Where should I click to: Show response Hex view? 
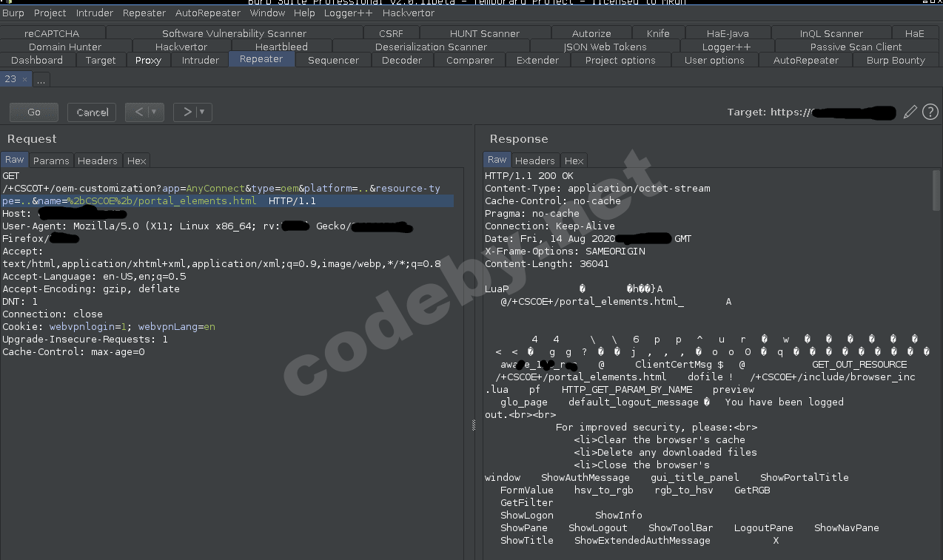coord(574,160)
